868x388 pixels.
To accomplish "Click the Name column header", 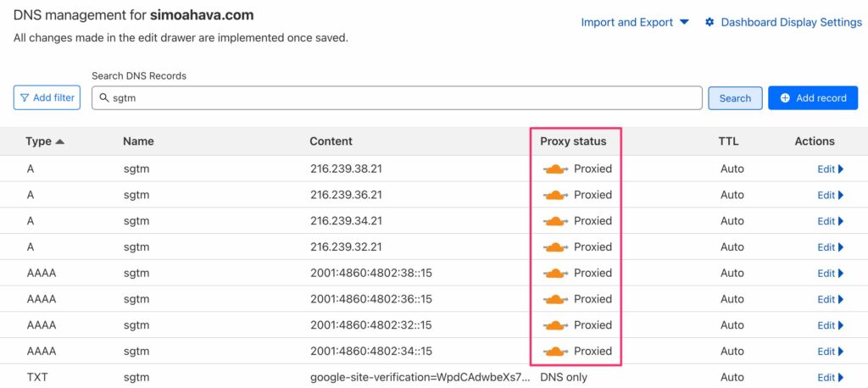I will point(138,141).
